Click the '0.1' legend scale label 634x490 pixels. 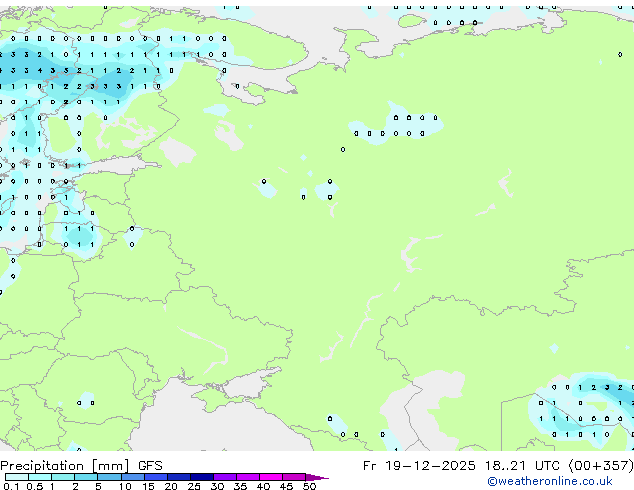[x=11, y=486]
